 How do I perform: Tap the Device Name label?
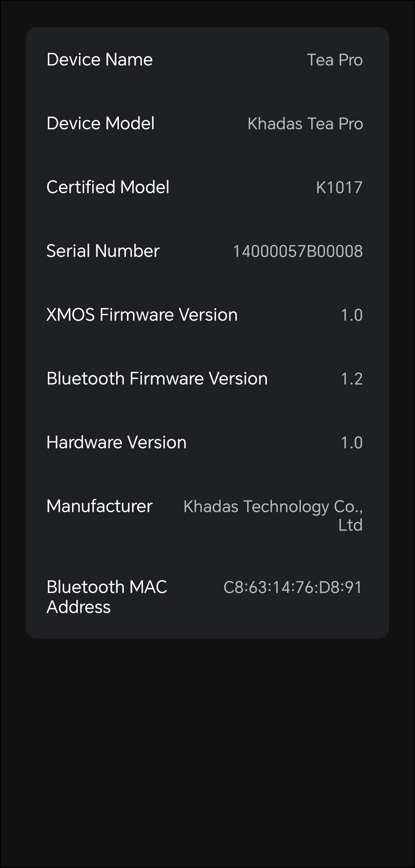point(99,60)
